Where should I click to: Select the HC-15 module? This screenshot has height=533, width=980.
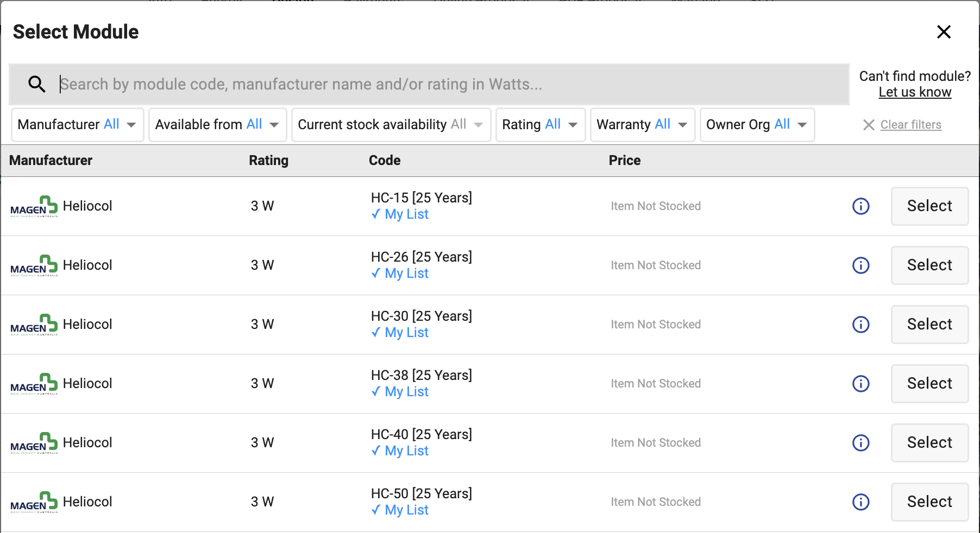coord(929,206)
